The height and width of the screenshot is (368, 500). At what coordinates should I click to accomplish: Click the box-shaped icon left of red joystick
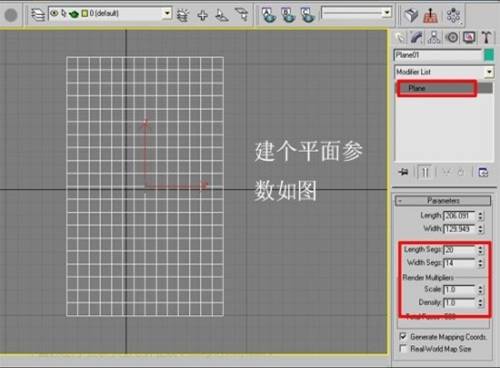pyautogui.click(x=411, y=15)
